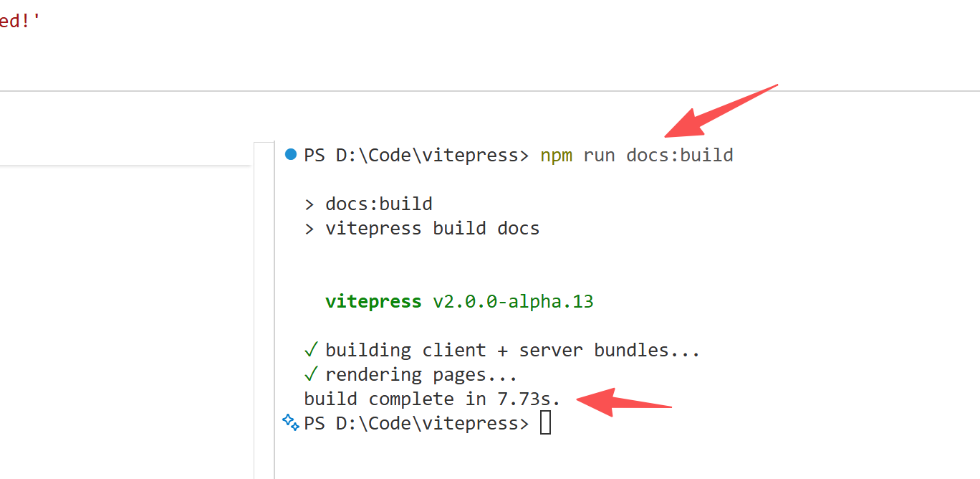Click the '> docs:build' output line
980x479 pixels.
click(368, 204)
